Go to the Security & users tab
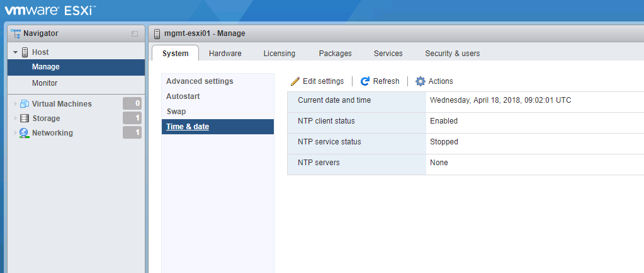644x273 pixels. click(452, 54)
